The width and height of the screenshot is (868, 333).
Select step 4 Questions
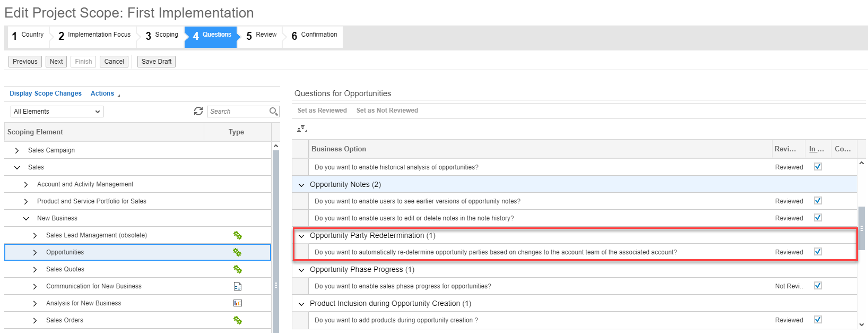click(212, 37)
